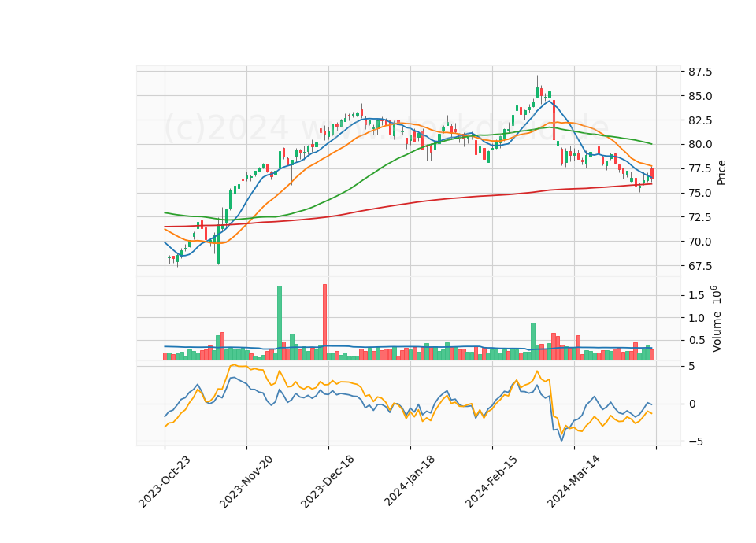Click the 2023-Dec-18 date label
The image size is (756, 543).
(x=328, y=482)
